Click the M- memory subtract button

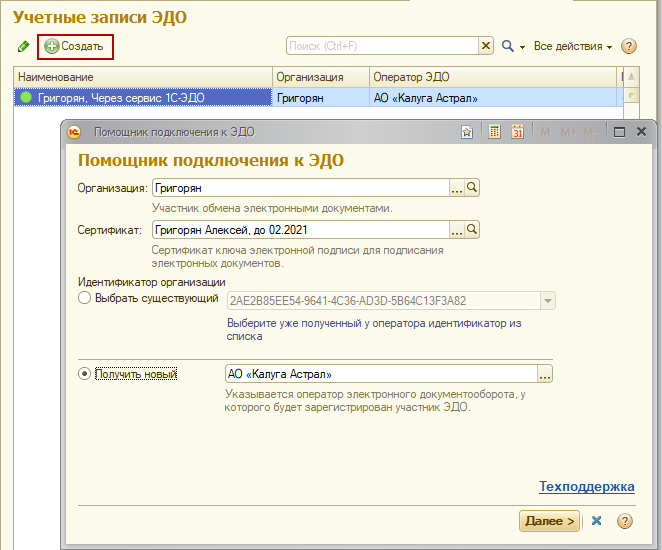click(x=591, y=133)
